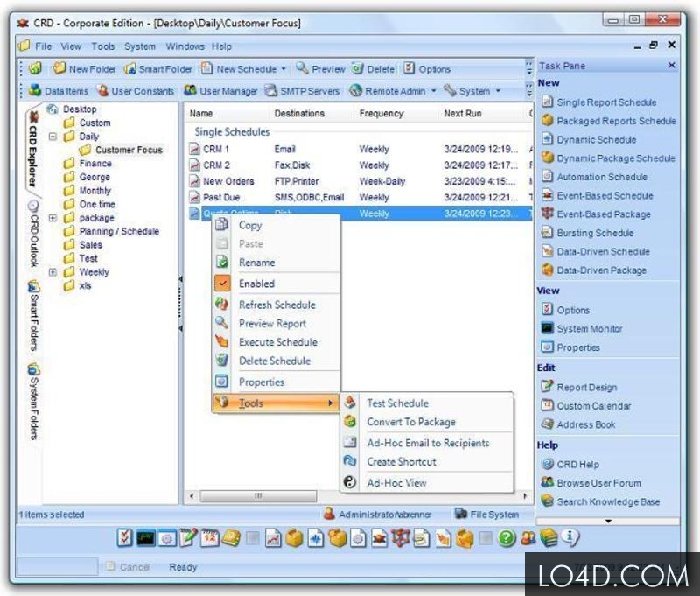The width and height of the screenshot is (700, 596).
Task: Click the Single Report Schedule chart icon in bottom toolbar
Action: tap(273, 538)
